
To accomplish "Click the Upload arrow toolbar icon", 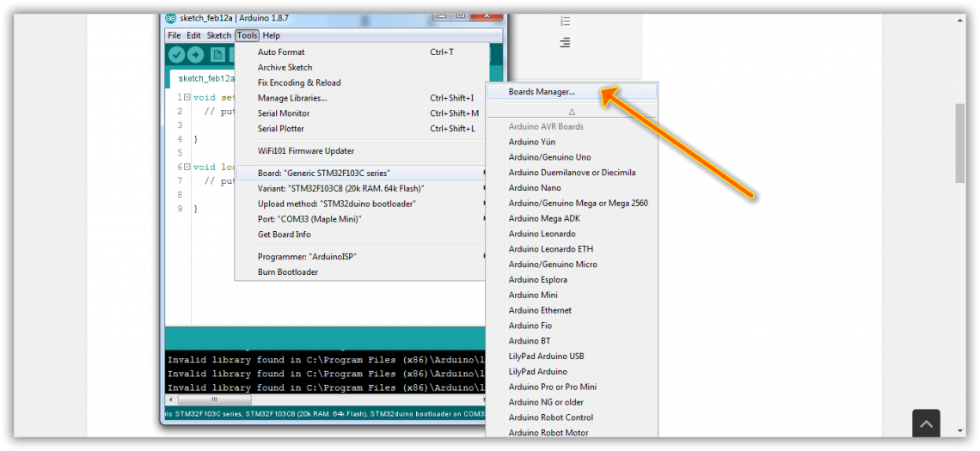I will pos(196,55).
